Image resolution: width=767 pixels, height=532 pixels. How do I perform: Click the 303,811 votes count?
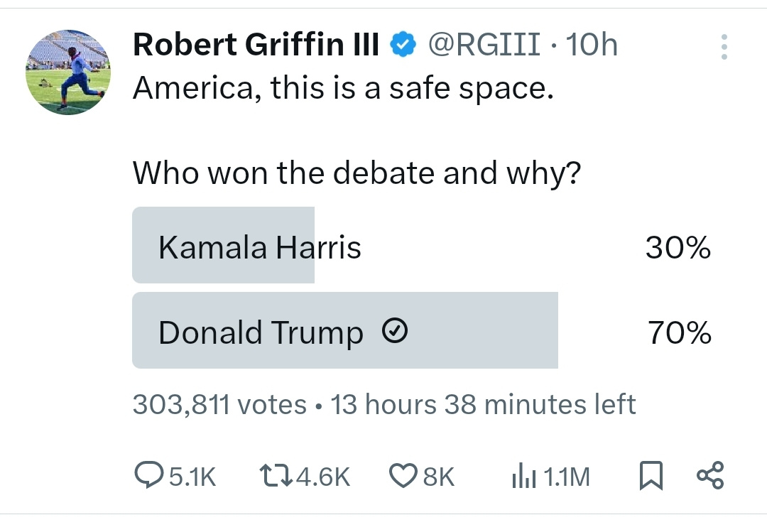pyautogui.click(x=219, y=404)
